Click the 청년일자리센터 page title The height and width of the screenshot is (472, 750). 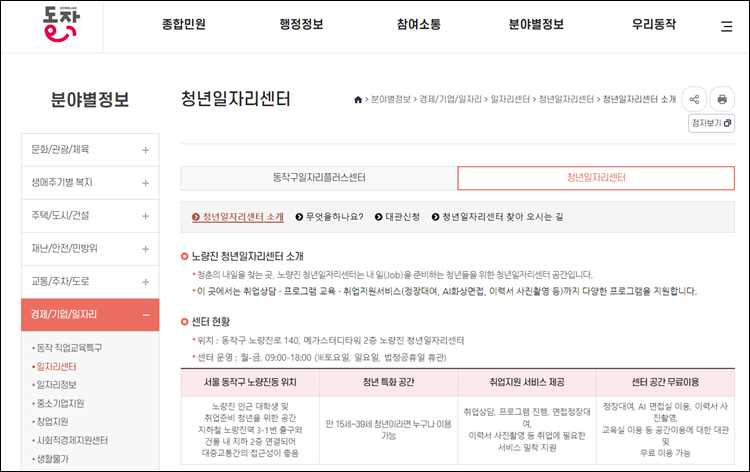coord(235,99)
